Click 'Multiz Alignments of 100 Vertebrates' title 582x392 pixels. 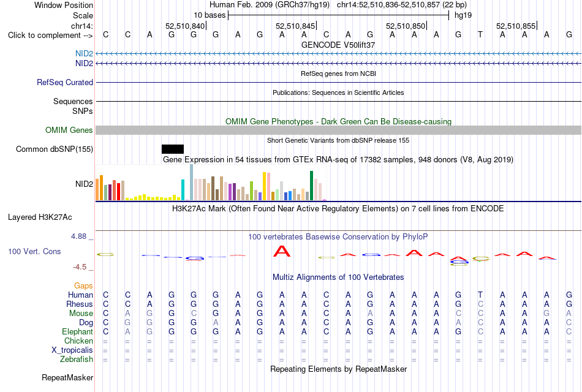338,277
